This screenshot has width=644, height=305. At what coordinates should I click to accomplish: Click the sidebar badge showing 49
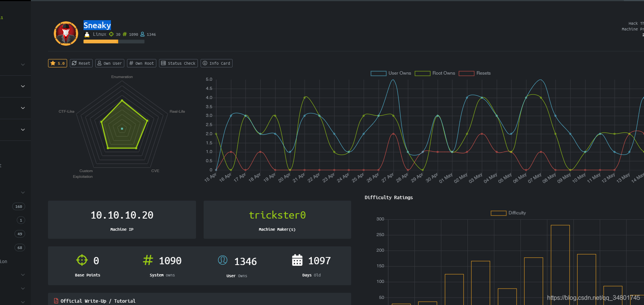click(20, 234)
